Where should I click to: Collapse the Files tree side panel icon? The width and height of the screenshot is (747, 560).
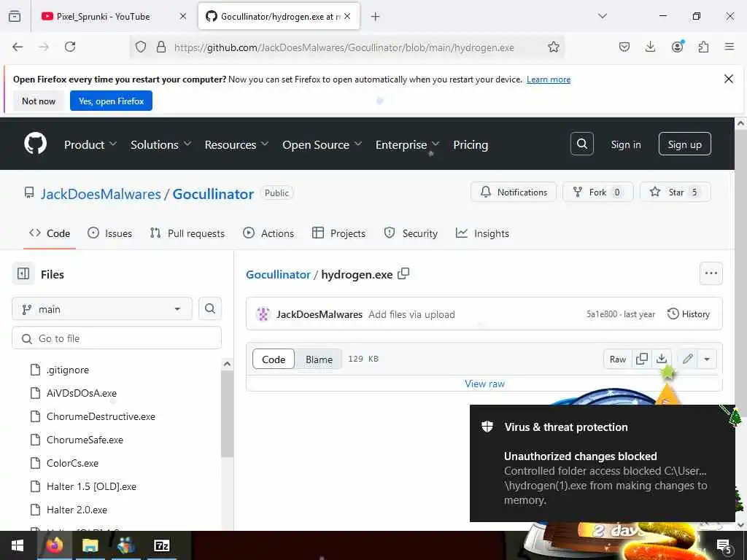(x=23, y=274)
